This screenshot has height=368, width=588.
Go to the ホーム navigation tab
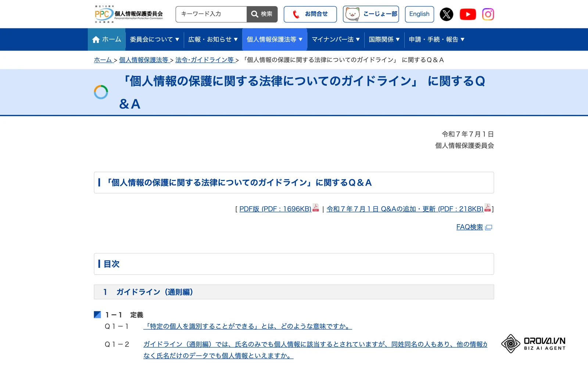(107, 39)
